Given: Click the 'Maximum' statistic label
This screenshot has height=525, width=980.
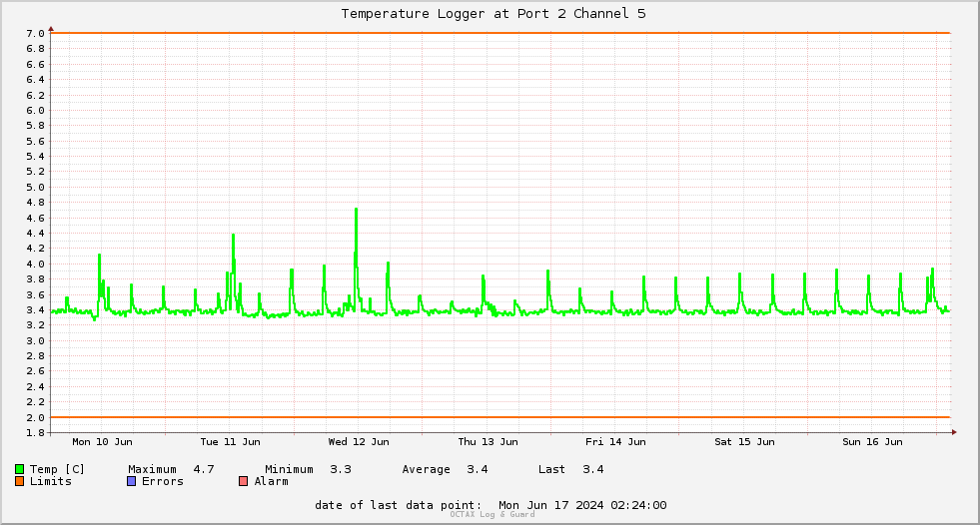Looking at the screenshot, I should (153, 469).
